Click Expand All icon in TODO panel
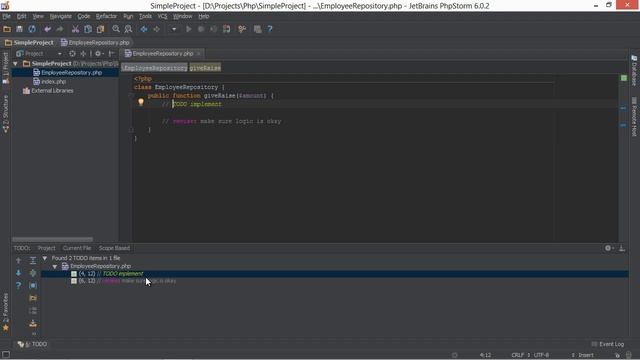This screenshot has width=640, height=360. pos(33,260)
